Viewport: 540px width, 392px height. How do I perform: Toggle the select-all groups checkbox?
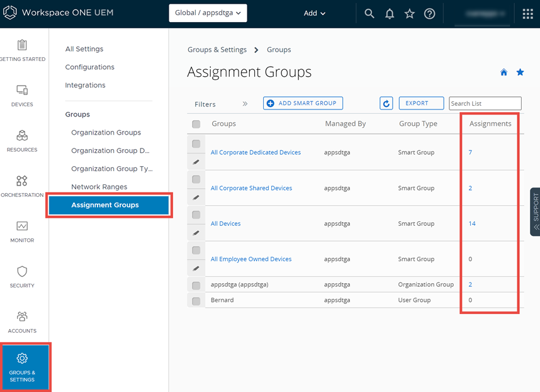196,124
